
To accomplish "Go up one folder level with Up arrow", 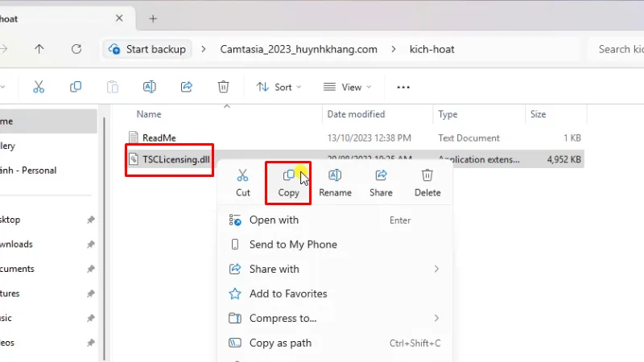I will pos(39,49).
